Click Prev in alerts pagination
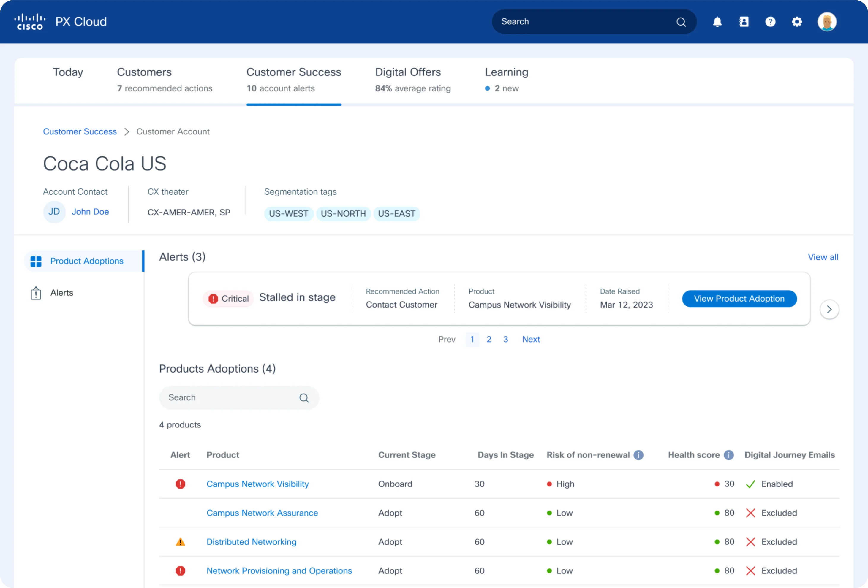 click(447, 339)
